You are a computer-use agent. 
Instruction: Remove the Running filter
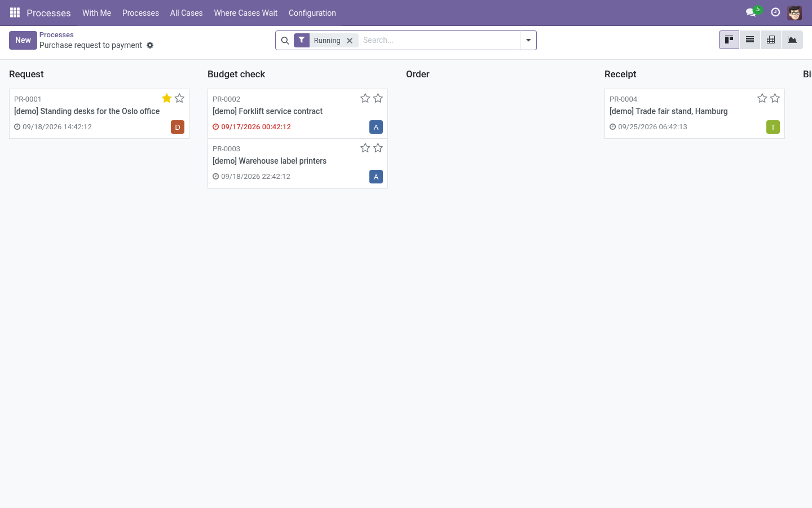point(350,41)
